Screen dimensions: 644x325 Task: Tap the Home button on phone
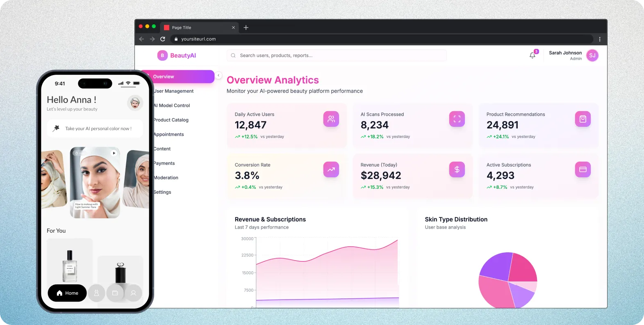click(67, 293)
